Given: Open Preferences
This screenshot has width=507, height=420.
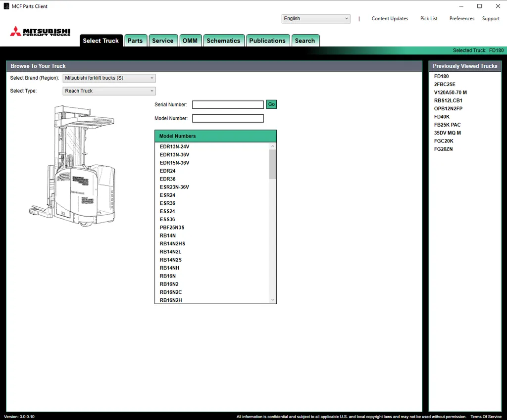Looking at the screenshot, I should pos(462,19).
